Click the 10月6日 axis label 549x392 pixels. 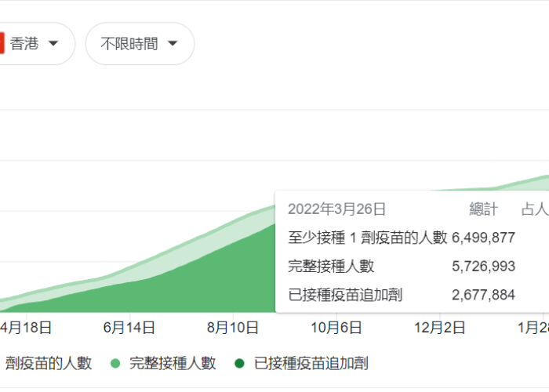[336, 328]
